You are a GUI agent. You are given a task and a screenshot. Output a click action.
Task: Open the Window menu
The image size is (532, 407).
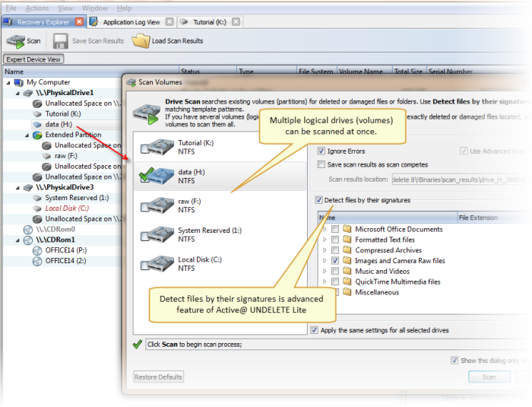(95, 8)
